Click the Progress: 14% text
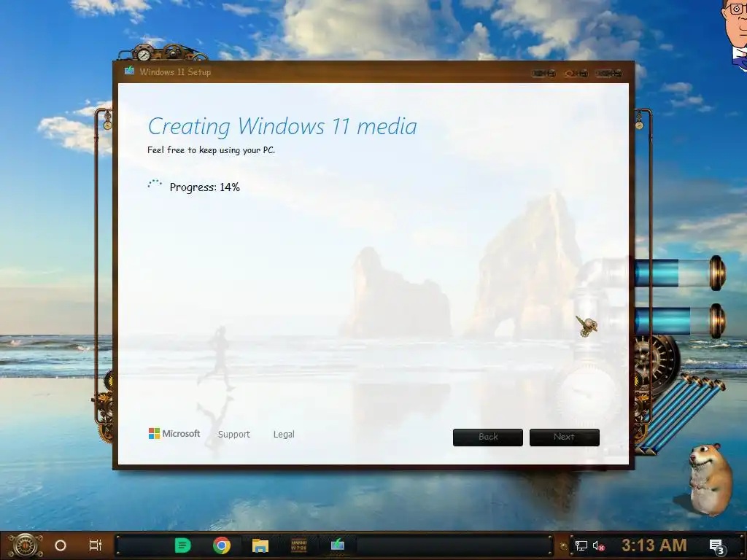 pyautogui.click(x=205, y=187)
